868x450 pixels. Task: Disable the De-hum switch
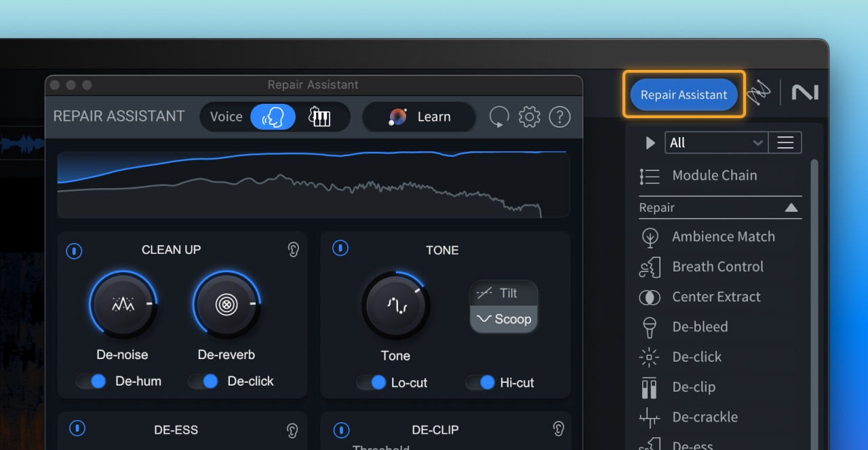click(x=92, y=381)
